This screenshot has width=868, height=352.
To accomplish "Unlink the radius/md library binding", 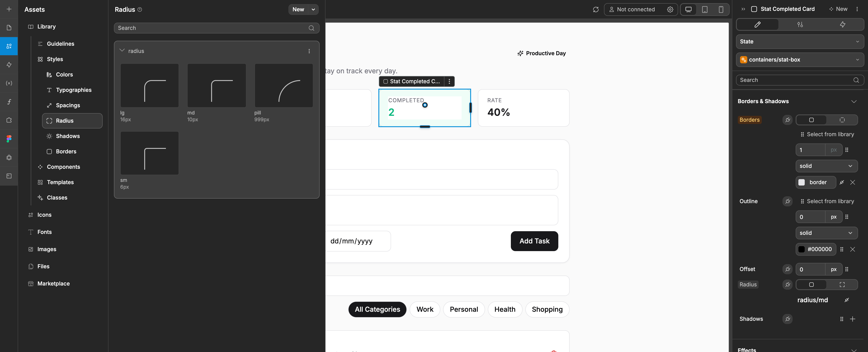I will [x=847, y=300].
